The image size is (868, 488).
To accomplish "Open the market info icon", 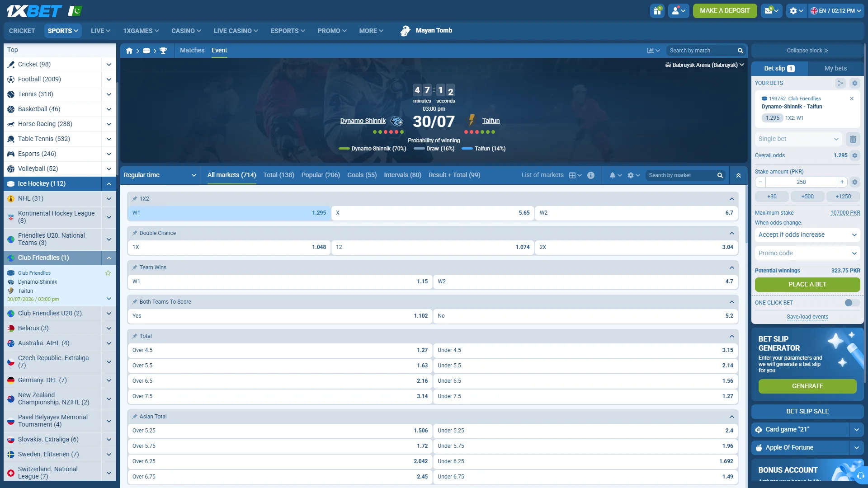I will point(591,175).
